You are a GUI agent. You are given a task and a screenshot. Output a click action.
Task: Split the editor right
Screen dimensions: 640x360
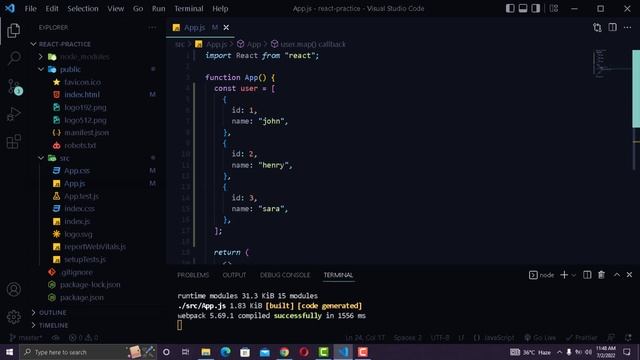click(612, 27)
